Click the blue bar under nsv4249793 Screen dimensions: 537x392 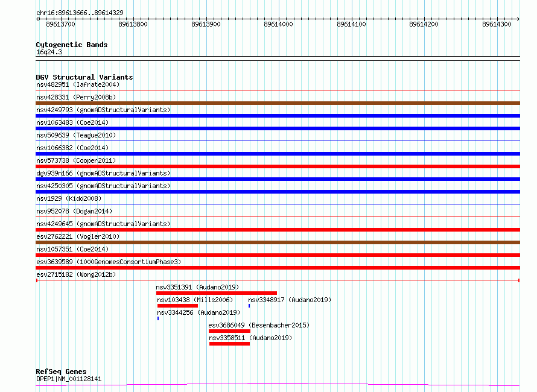pos(278,116)
